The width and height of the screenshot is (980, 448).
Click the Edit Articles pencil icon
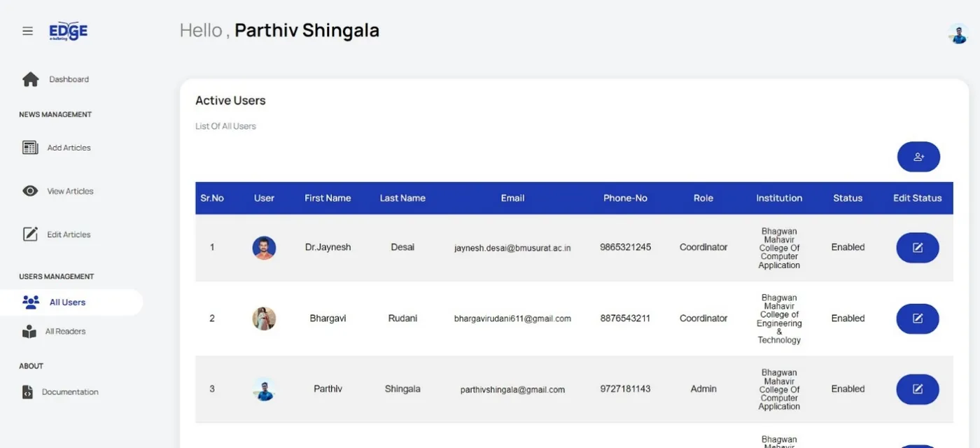point(30,234)
